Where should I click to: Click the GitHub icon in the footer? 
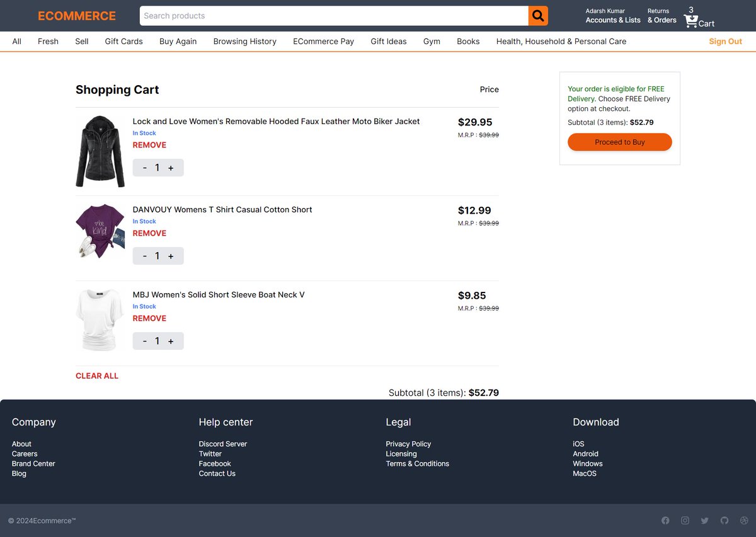[724, 520]
